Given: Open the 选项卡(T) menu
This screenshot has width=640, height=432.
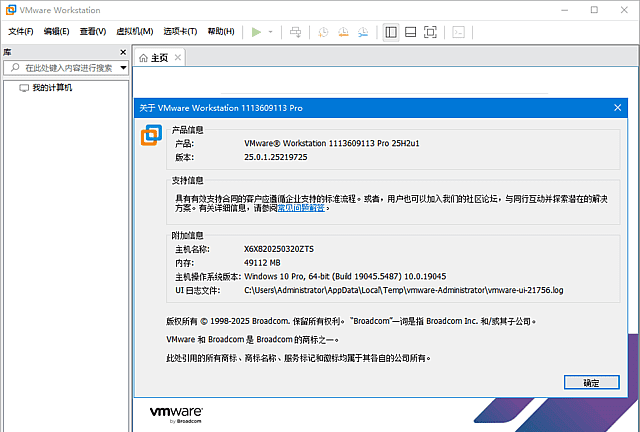Looking at the screenshot, I should coord(180,31).
